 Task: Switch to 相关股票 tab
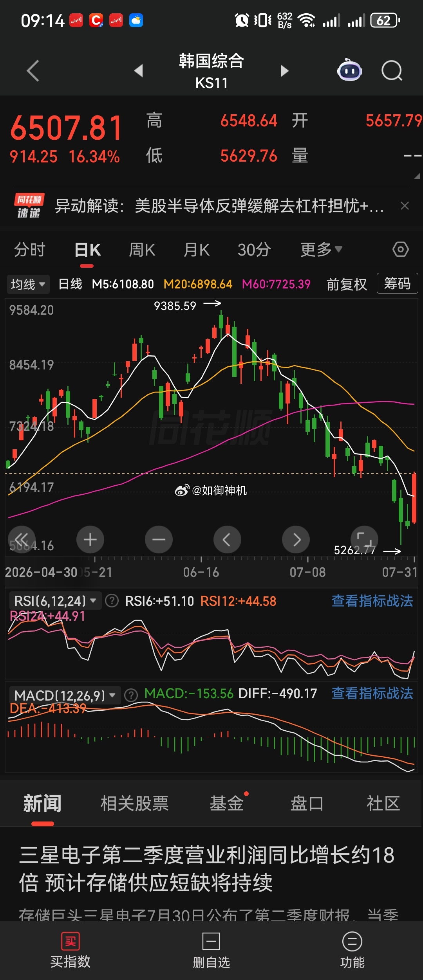click(134, 803)
